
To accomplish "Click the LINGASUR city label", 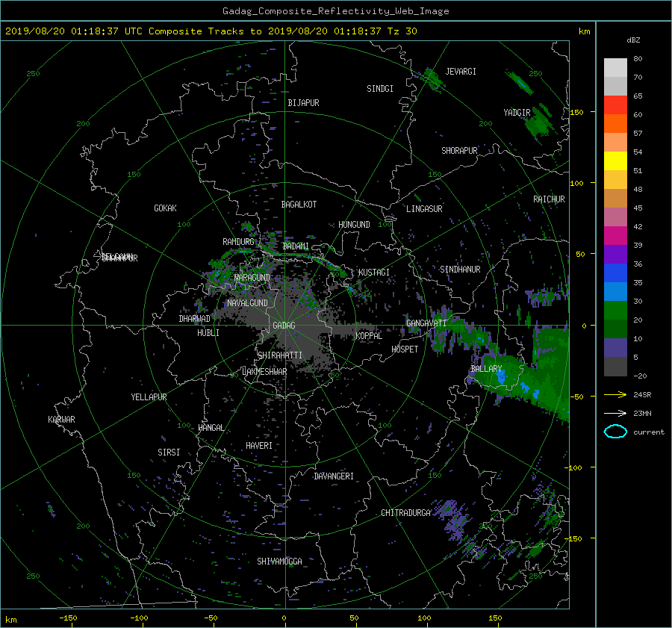I will pyautogui.click(x=424, y=209).
